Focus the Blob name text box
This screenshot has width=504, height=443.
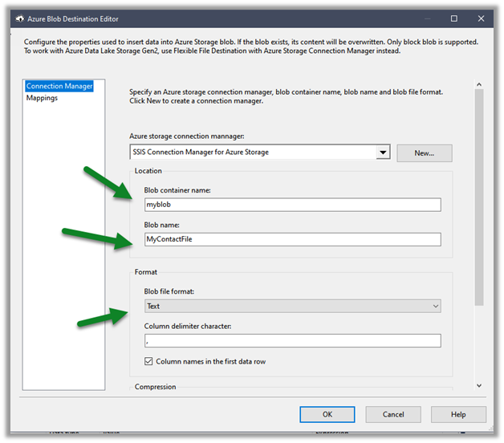pyautogui.click(x=292, y=239)
